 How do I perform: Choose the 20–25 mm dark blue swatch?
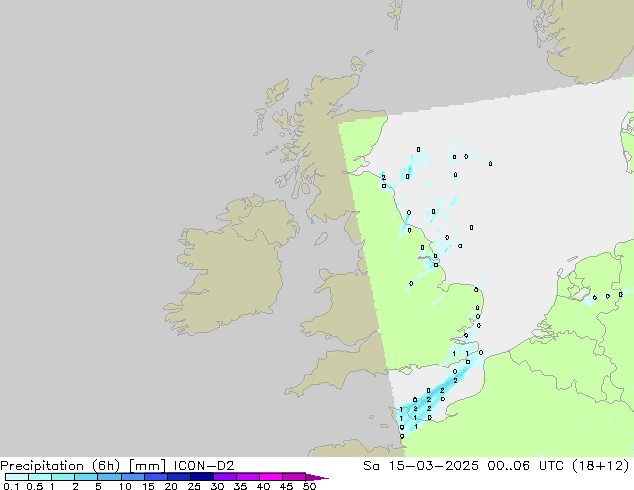(x=178, y=477)
